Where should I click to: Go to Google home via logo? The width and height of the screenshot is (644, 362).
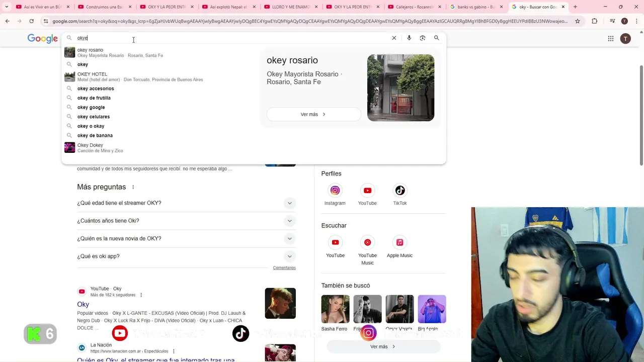[43, 39]
